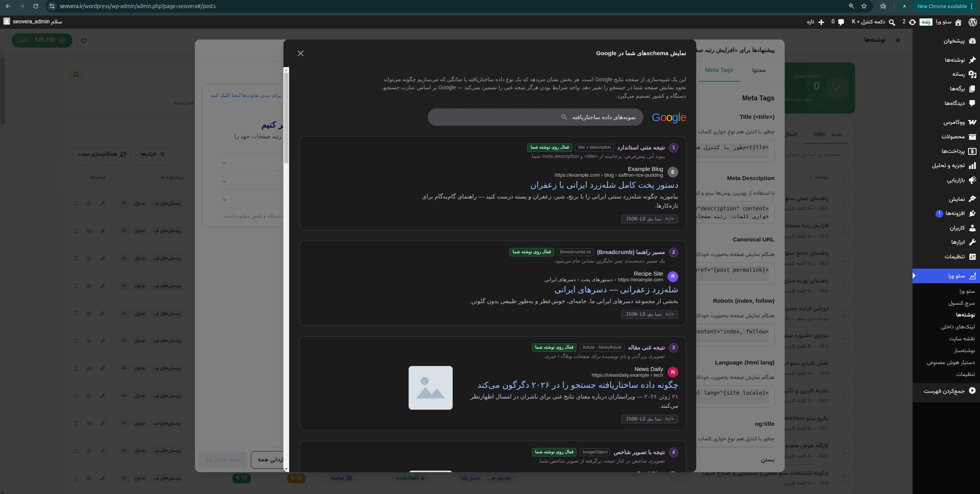Click the sort arrow next to نوشته column
The width and height of the screenshot is (980, 494).
click(810, 177)
